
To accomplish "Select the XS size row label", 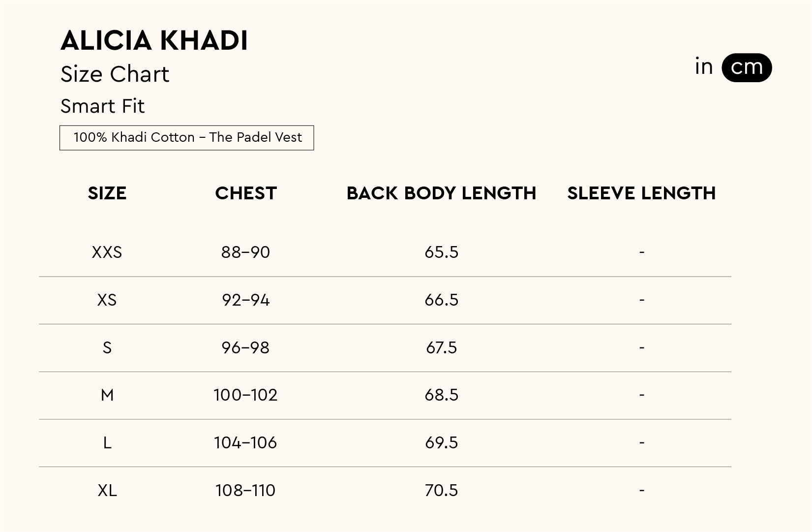I will pos(107,300).
